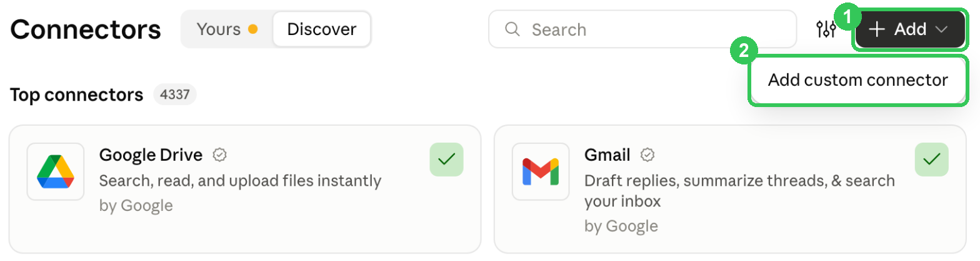Toggle the Gmail connected checkmark
980x261 pixels.
tap(931, 160)
